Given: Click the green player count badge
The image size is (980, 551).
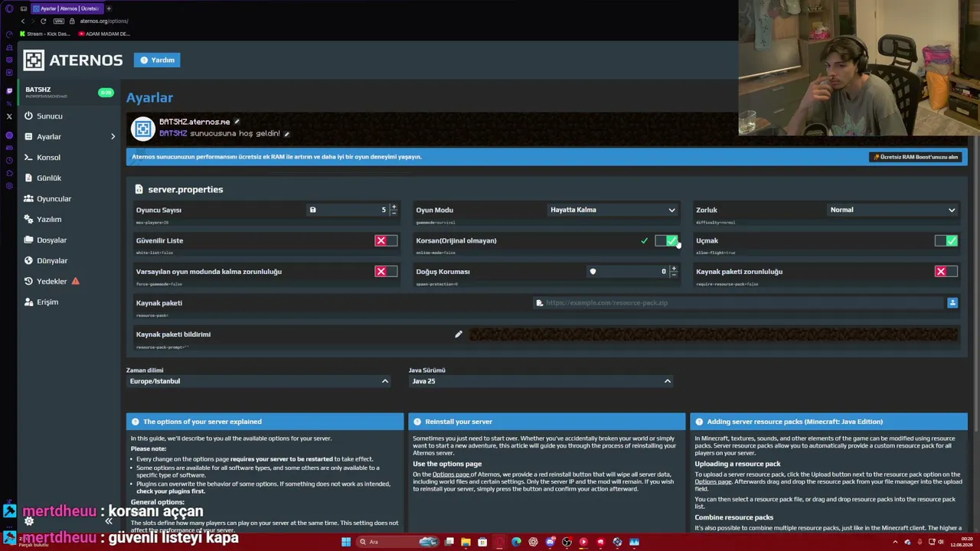Looking at the screenshot, I should click(x=106, y=93).
